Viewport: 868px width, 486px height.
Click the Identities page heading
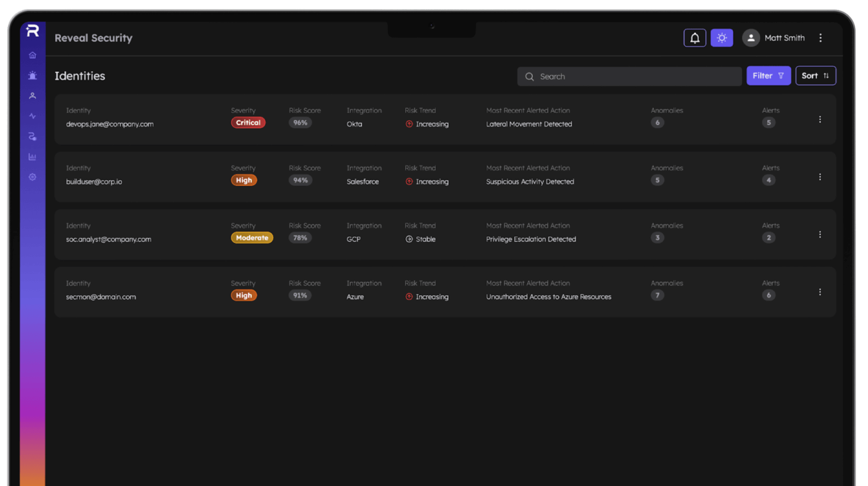tap(80, 76)
